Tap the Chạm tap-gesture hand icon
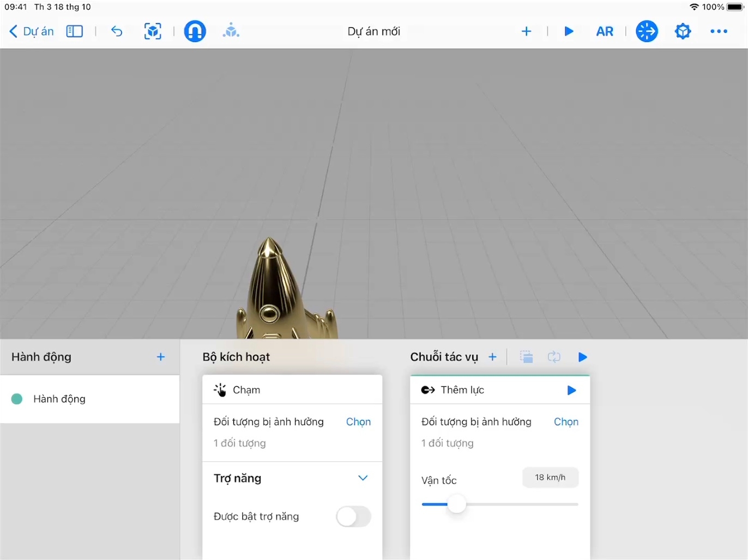The image size is (748, 560). [220, 390]
